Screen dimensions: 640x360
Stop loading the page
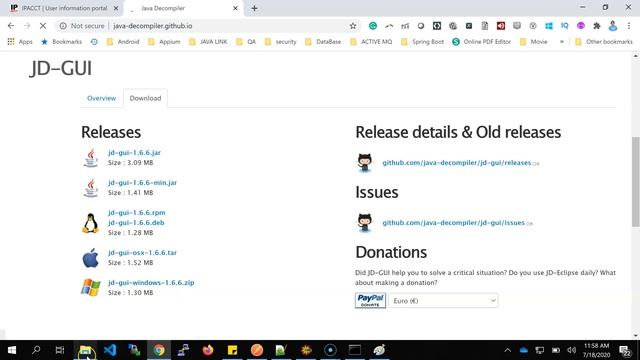click(43, 26)
